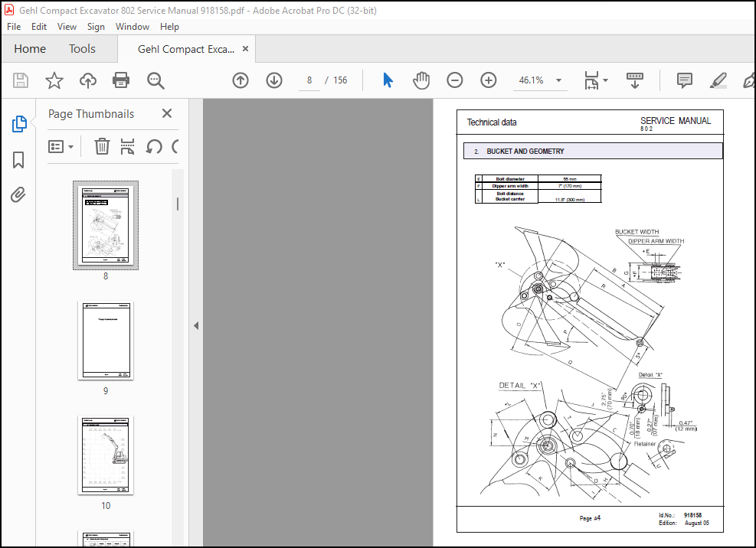Screen dimensions: 756x548
Task: Open thumbnails options list dropdown
Action: coord(61,146)
